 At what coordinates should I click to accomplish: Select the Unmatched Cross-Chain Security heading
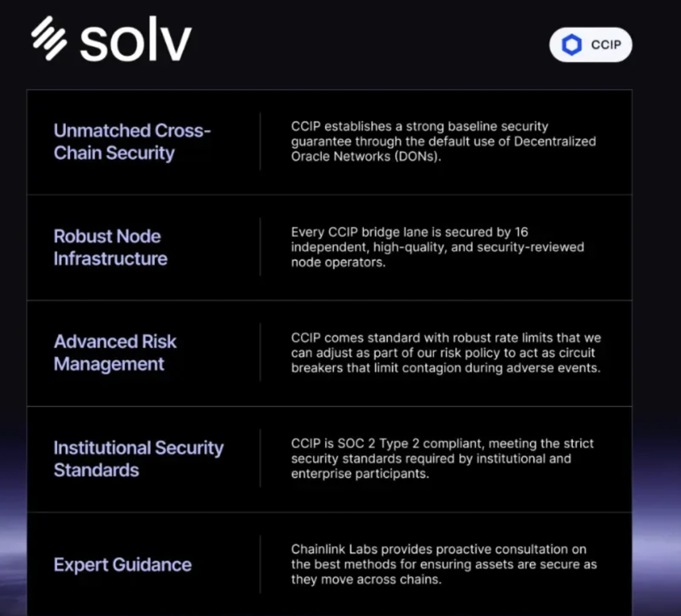coord(132,142)
